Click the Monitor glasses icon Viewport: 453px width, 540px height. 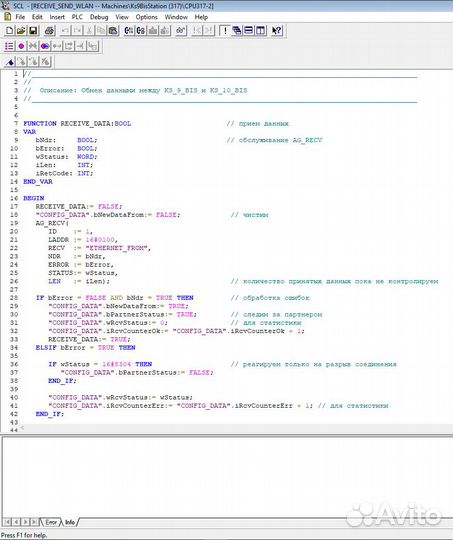pos(181,31)
